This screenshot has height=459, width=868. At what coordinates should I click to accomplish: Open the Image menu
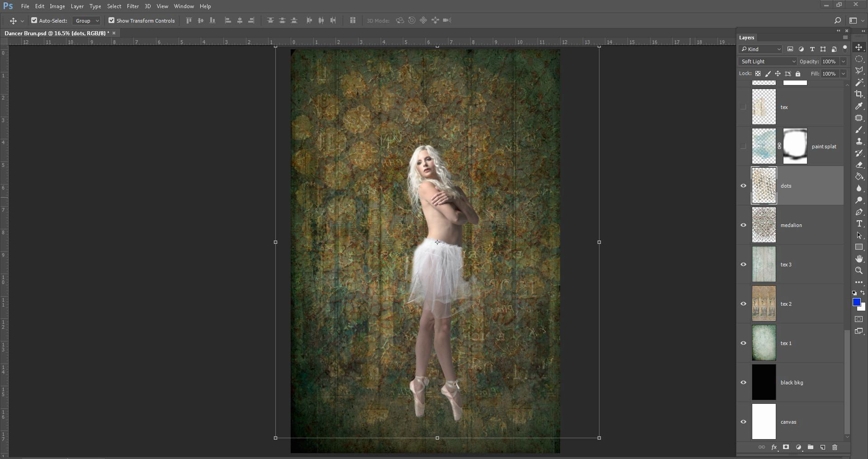click(57, 6)
